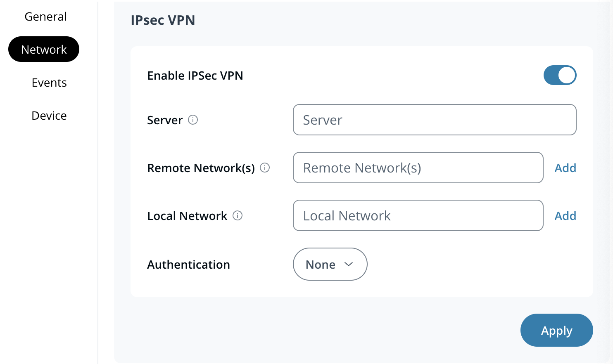Select the Network sidebar item
This screenshot has height=364, width=613.
coord(44,50)
